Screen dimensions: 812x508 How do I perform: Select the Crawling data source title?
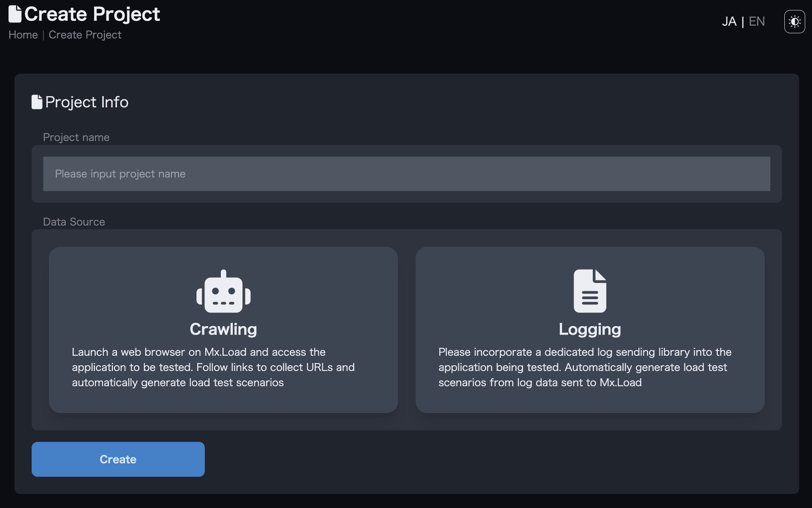click(x=223, y=329)
